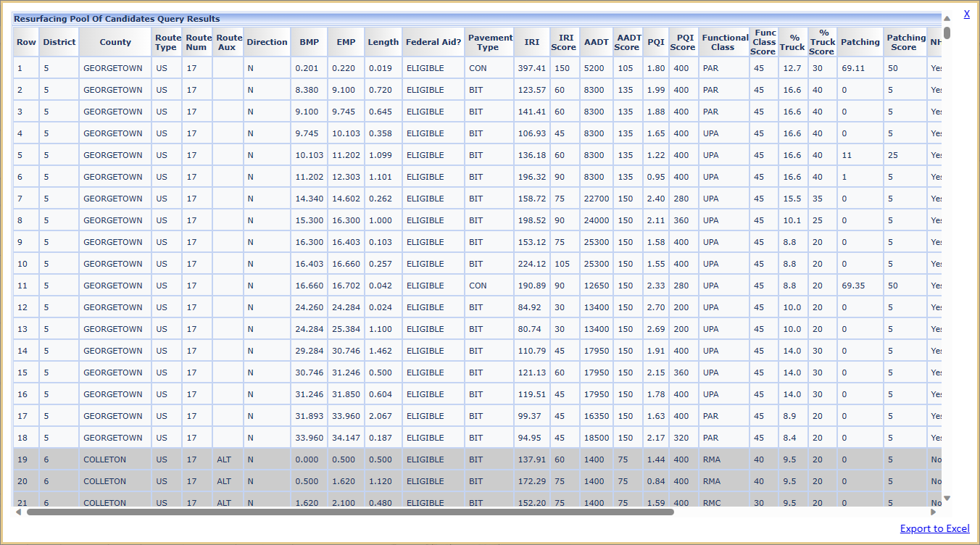The image size is (980, 545).
Task: Sort by the District column header
Action: [x=59, y=42]
